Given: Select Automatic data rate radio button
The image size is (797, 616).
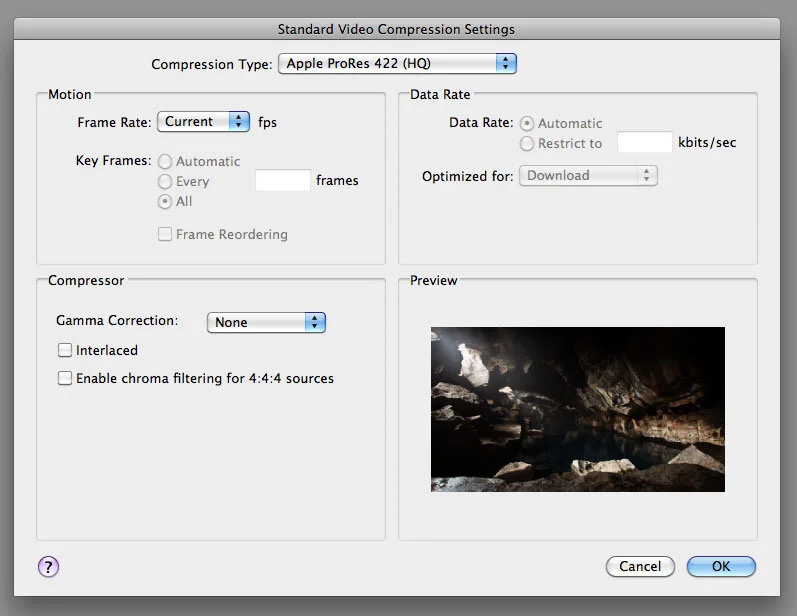Looking at the screenshot, I should click(x=527, y=124).
